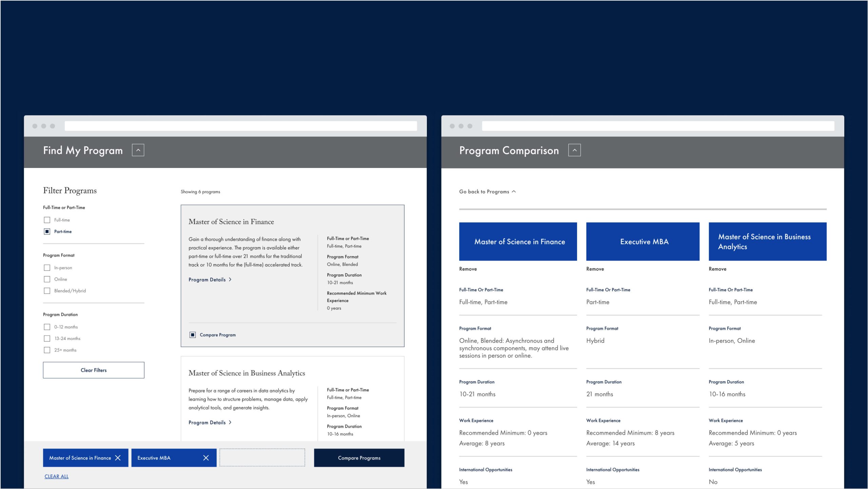Collapse the Find My Program header panel

[138, 150]
